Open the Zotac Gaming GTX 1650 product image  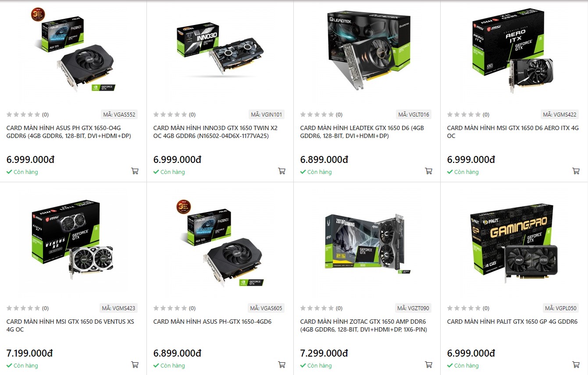click(x=367, y=243)
